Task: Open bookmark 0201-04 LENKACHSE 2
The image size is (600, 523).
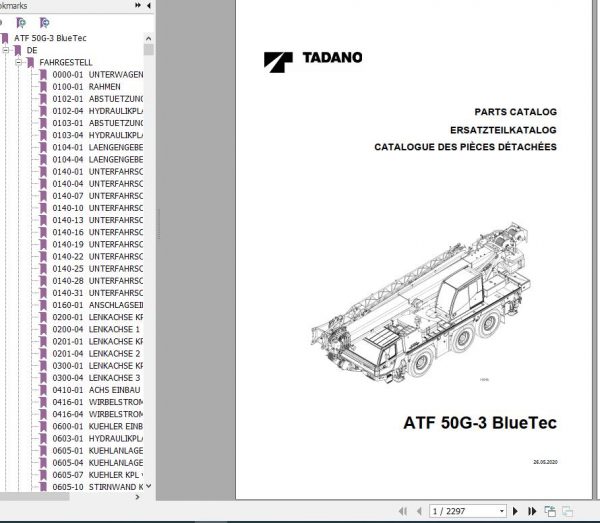Action: pyautogui.click(x=96, y=354)
